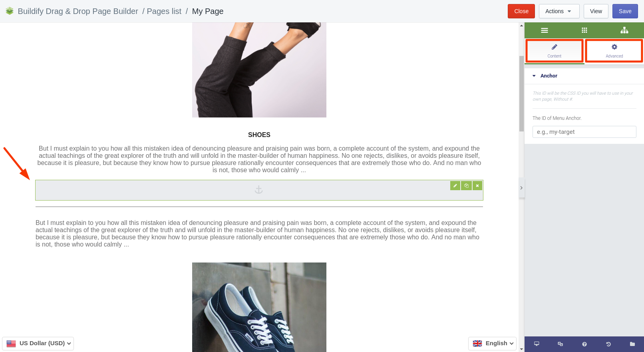Open the widgets grid icon

tap(584, 30)
